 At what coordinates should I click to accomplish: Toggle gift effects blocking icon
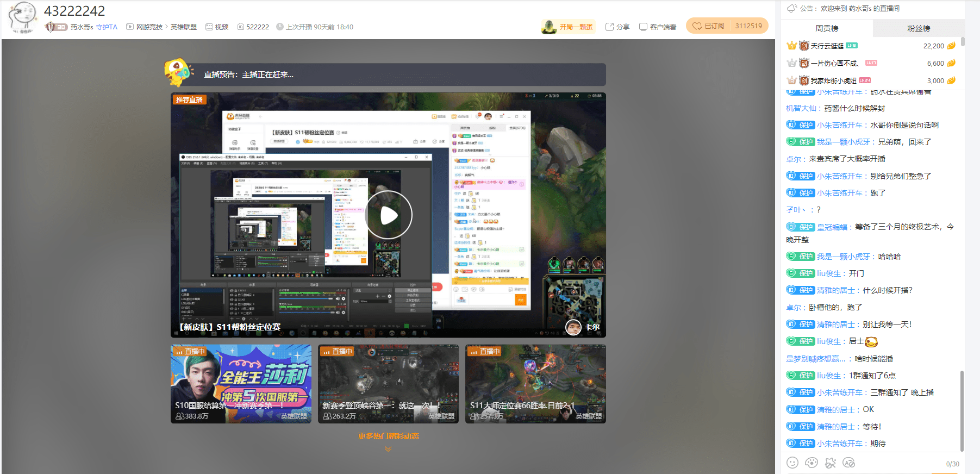[830, 463]
